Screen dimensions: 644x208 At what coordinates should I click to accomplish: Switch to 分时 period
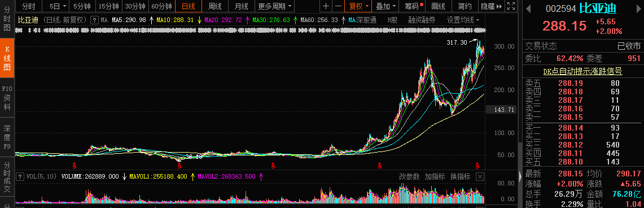tap(29, 6)
